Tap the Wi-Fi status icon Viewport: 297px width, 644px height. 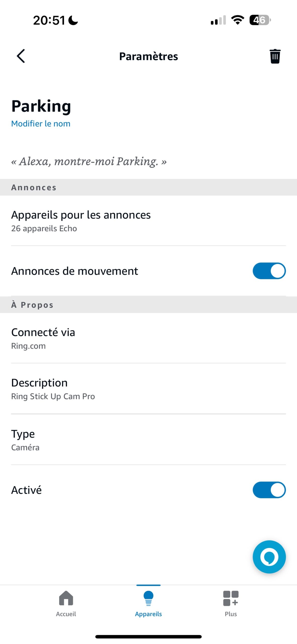point(237,20)
